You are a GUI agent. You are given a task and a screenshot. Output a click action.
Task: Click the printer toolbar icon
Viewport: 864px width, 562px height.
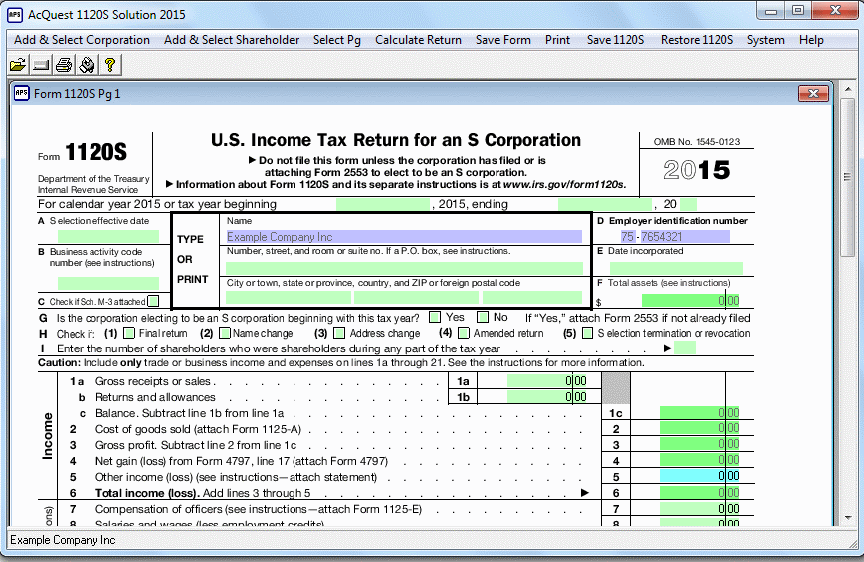[64, 65]
